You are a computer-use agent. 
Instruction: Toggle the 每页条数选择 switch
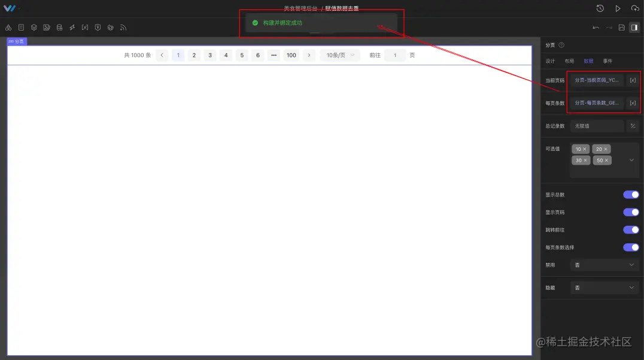631,247
